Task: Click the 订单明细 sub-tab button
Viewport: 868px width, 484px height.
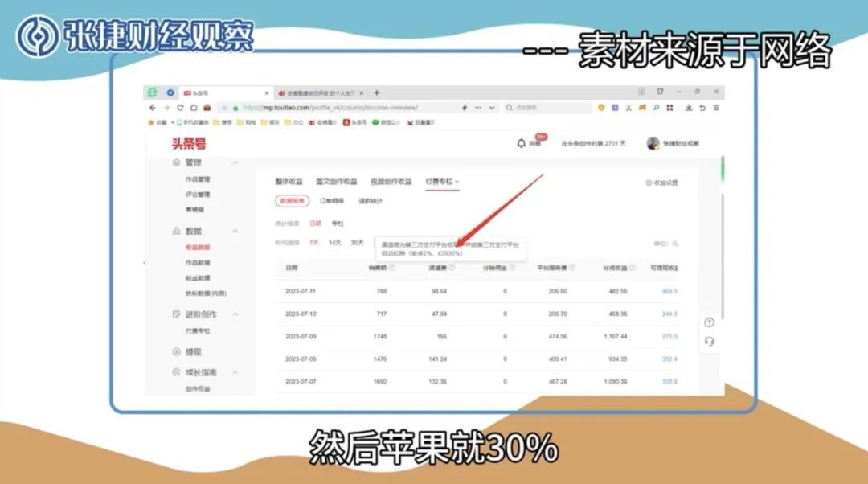Action: (x=331, y=201)
